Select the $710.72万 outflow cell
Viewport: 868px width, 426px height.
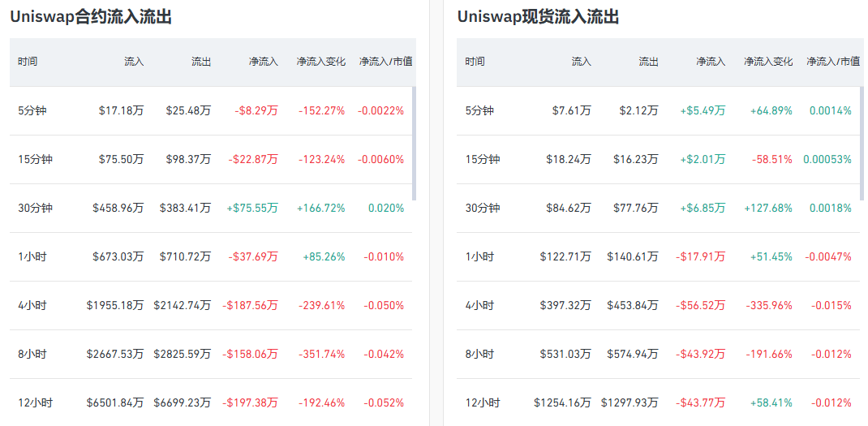tap(186, 257)
